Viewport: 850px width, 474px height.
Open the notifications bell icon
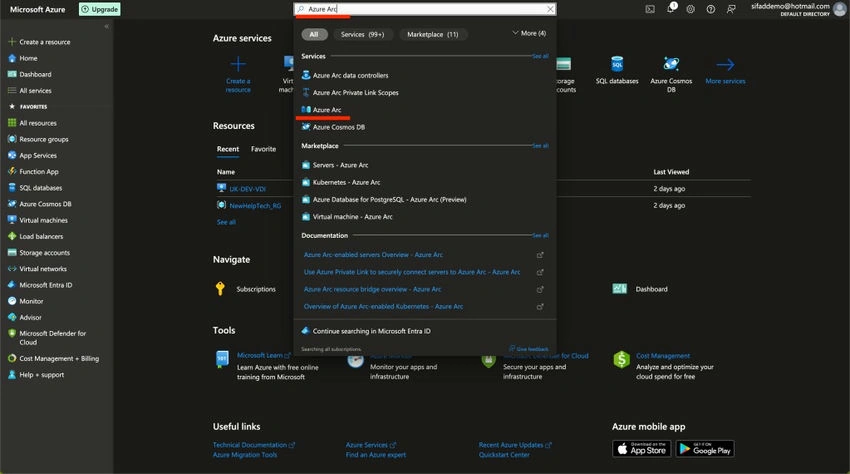[671, 8]
